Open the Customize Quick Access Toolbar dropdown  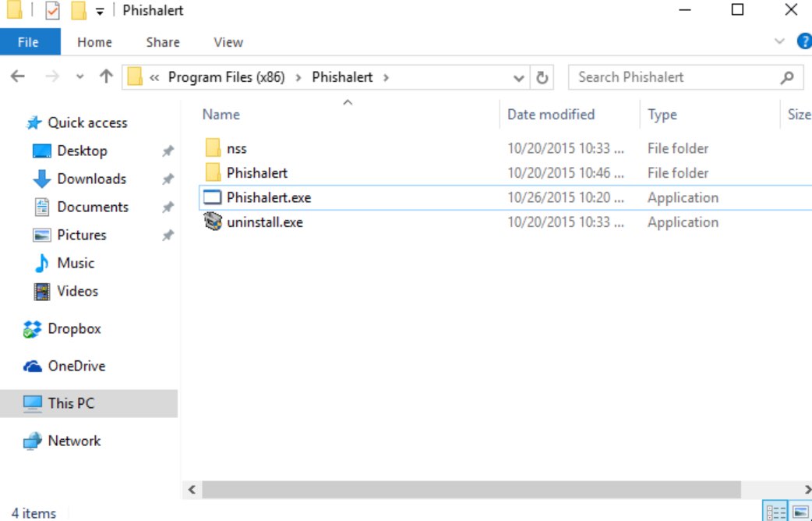[99, 12]
